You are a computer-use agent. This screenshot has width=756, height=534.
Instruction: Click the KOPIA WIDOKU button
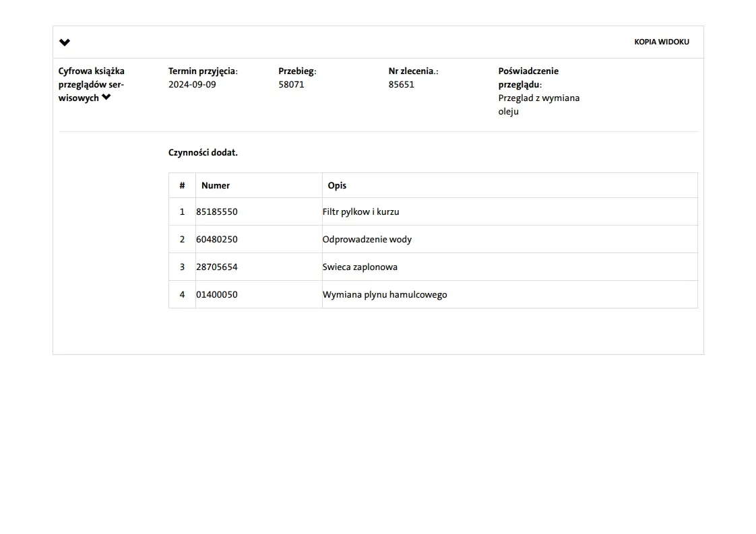[661, 42]
